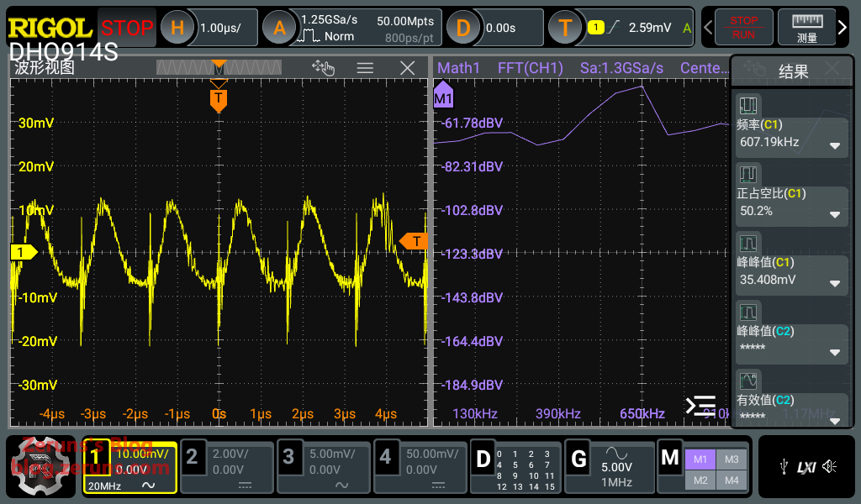Open the waveform view hamburger menu
Viewport: 861px width, 504px height.
click(365, 68)
